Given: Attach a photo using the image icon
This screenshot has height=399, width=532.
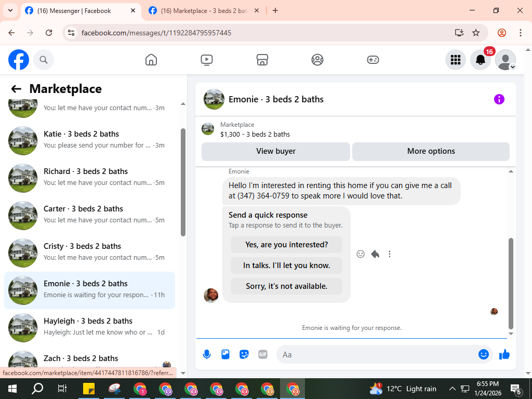Looking at the screenshot, I should click(225, 354).
